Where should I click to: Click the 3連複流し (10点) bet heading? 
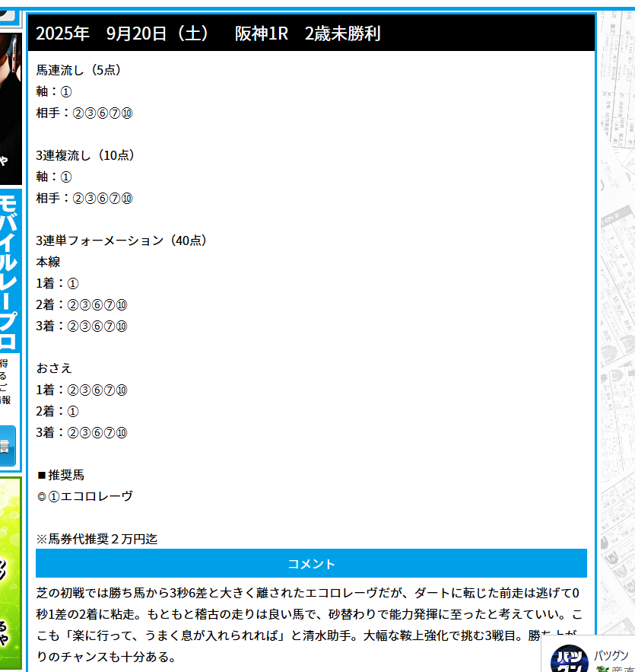click(86, 155)
